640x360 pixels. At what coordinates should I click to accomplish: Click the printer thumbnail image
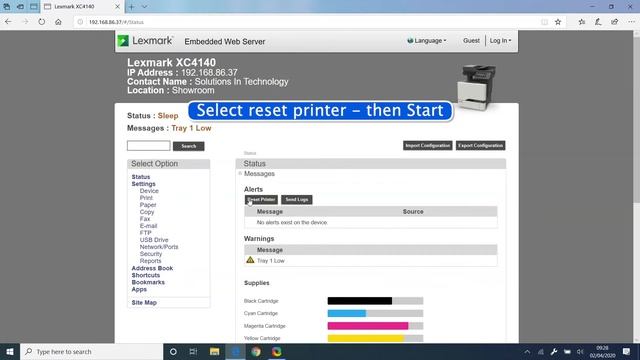point(476,87)
